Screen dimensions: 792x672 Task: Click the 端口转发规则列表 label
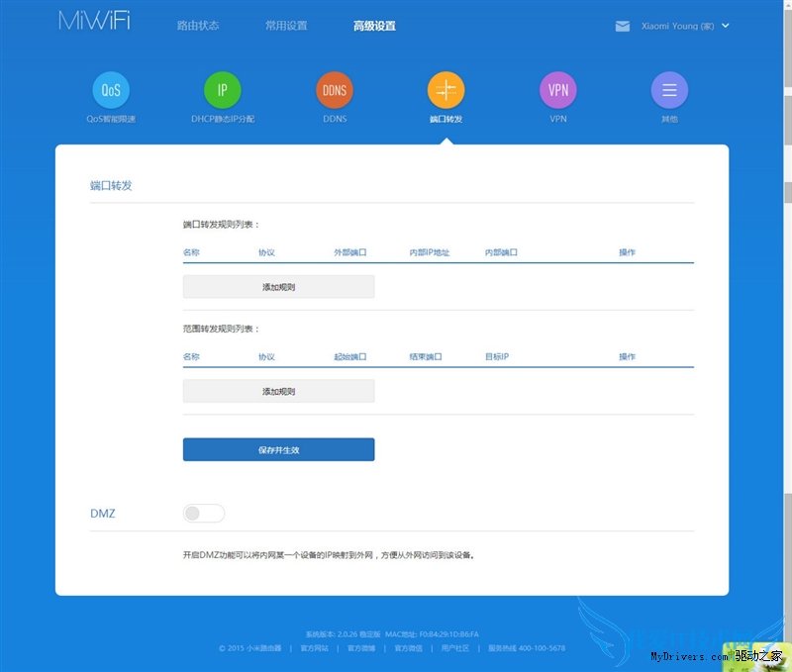tap(221, 225)
